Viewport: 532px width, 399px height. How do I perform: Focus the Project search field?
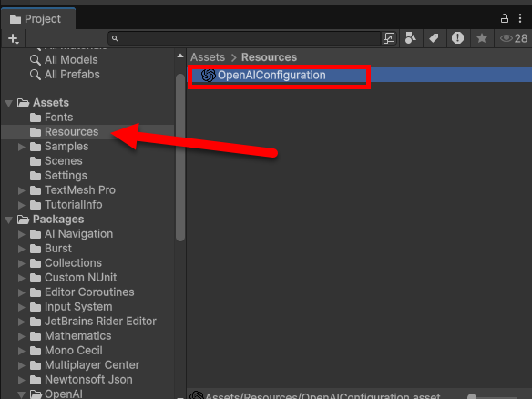tap(244, 38)
